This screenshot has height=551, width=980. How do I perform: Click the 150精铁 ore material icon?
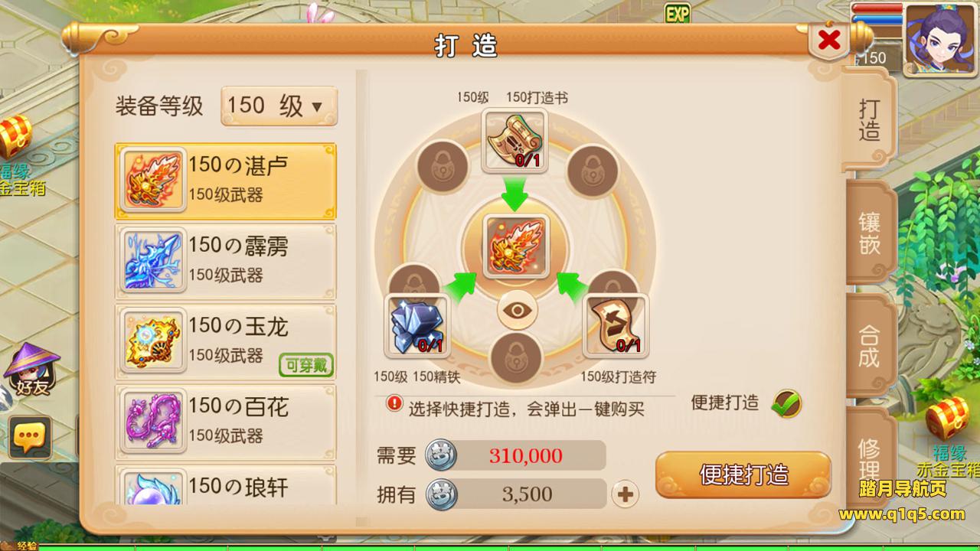(416, 326)
